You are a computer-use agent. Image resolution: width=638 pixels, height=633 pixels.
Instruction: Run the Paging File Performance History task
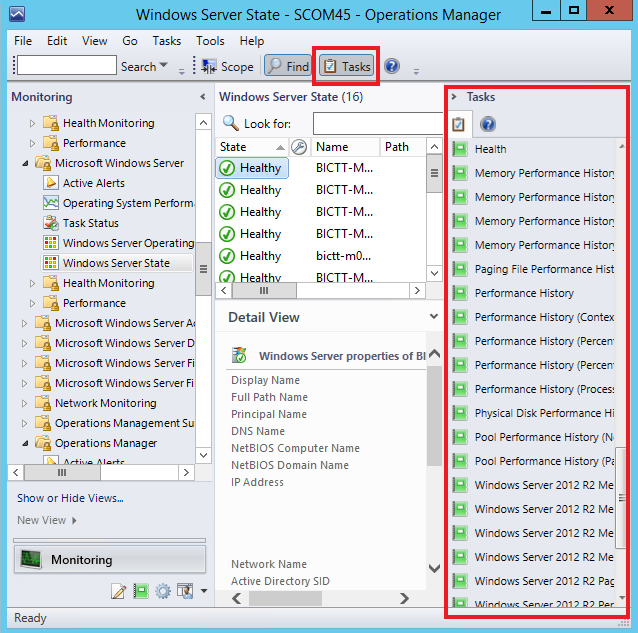point(533,269)
